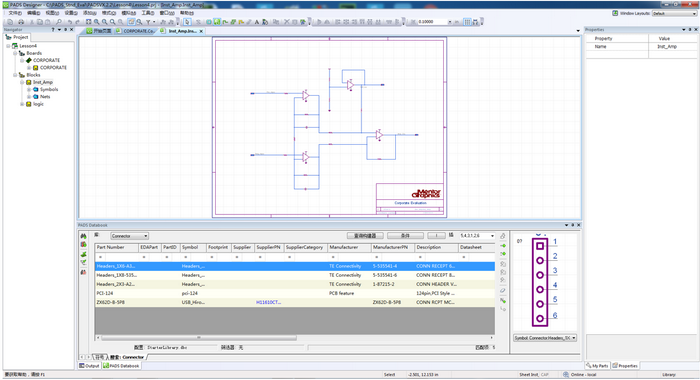The image size is (700, 380).
Task: Collapse the Lesson4 project tree node
Action: coord(8,46)
